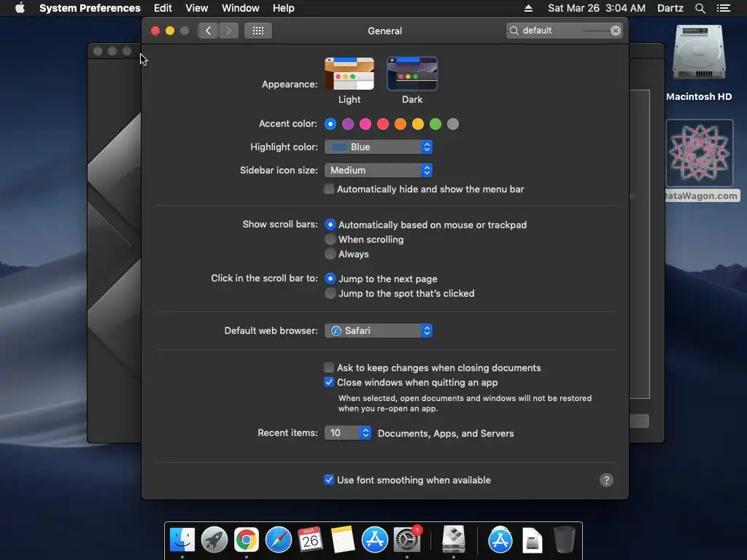Enable Ask to keep changes when closing

click(329, 367)
